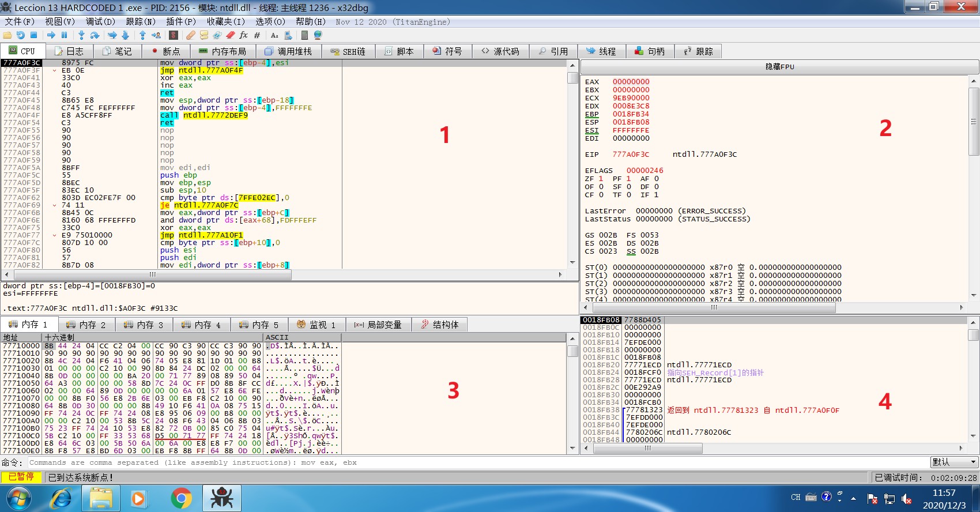Click the Step Into toolbar icon

(81, 35)
